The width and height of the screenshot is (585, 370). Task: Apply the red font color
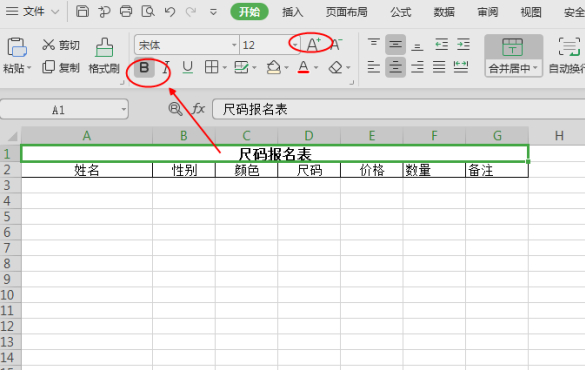(303, 67)
